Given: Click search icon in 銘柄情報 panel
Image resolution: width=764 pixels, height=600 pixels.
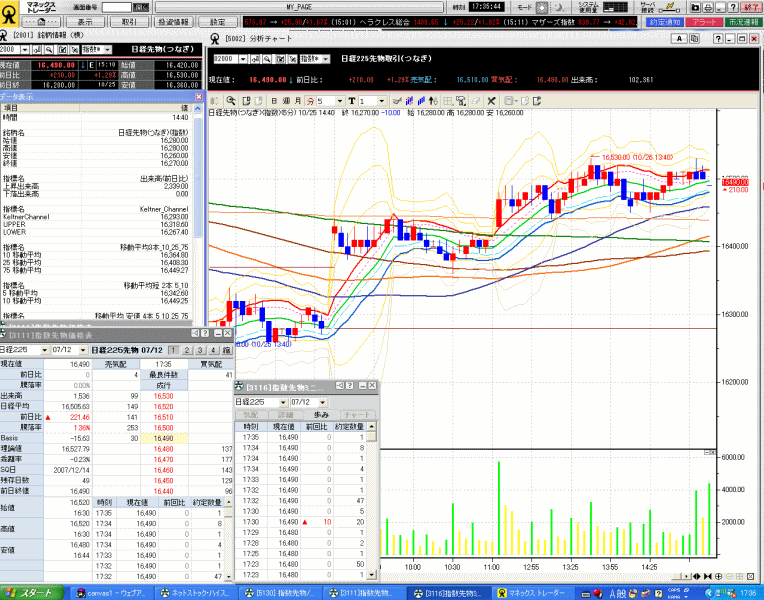Looking at the screenshot, I should pyautogui.click(x=49, y=50).
